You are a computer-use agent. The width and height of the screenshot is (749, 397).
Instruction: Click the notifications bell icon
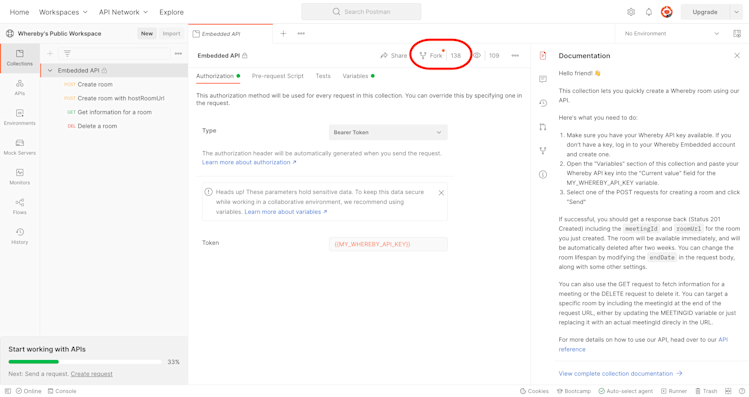[x=649, y=12]
